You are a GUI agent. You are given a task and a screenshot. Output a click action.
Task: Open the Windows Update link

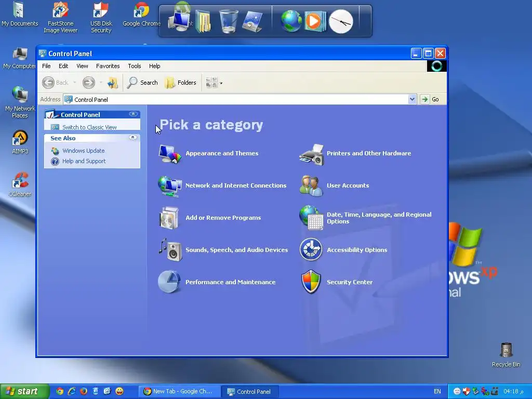pos(84,151)
